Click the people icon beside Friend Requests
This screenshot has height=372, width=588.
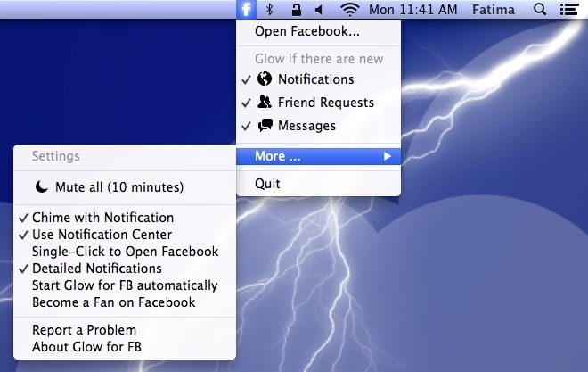pos(265,102)
